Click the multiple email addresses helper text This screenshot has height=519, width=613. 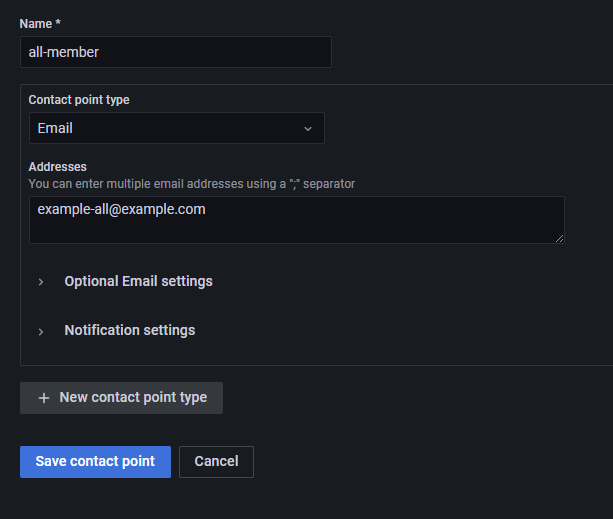pos(192,184)
